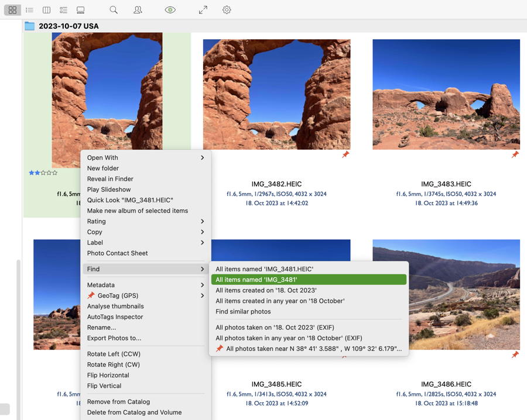Click the search magnifier icon

pos(114,10)
